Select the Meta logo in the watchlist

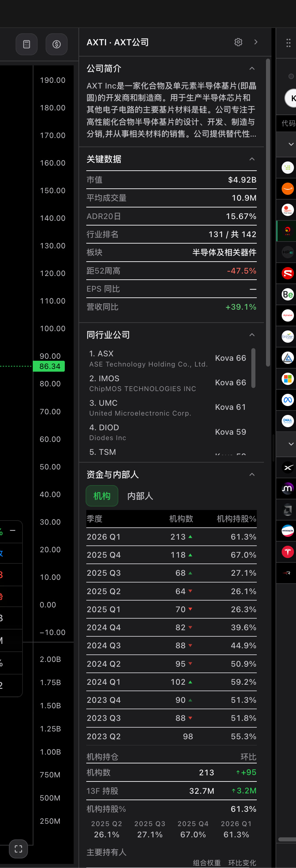pos(288,400)
